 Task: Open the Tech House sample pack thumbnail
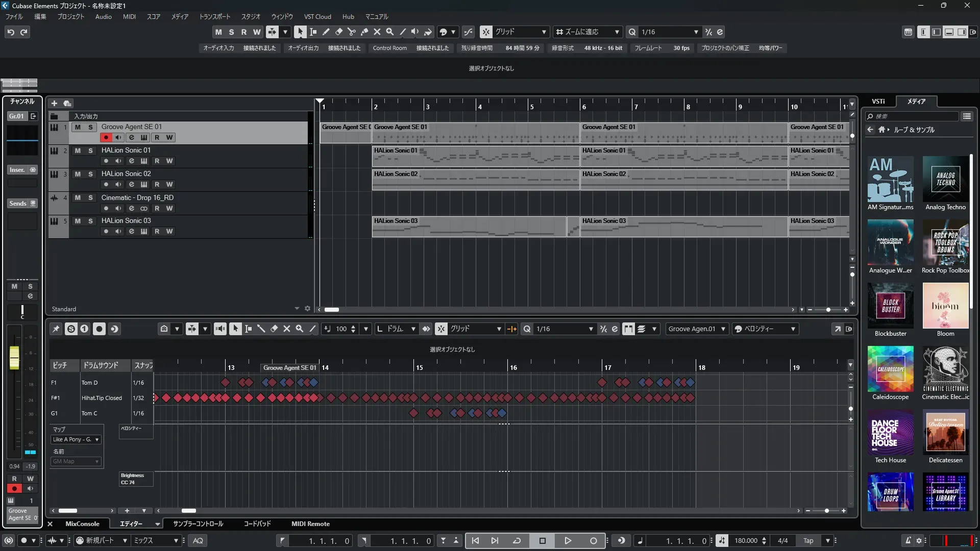[890, 433]
